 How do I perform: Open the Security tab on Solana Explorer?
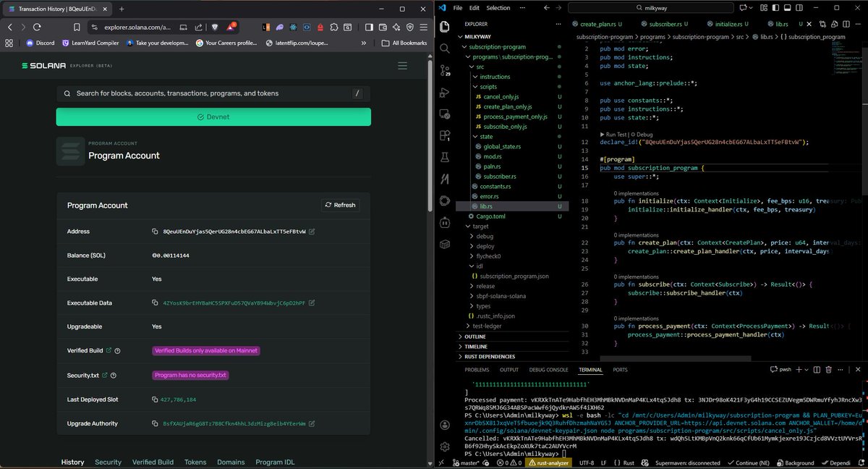click(109, 462)
